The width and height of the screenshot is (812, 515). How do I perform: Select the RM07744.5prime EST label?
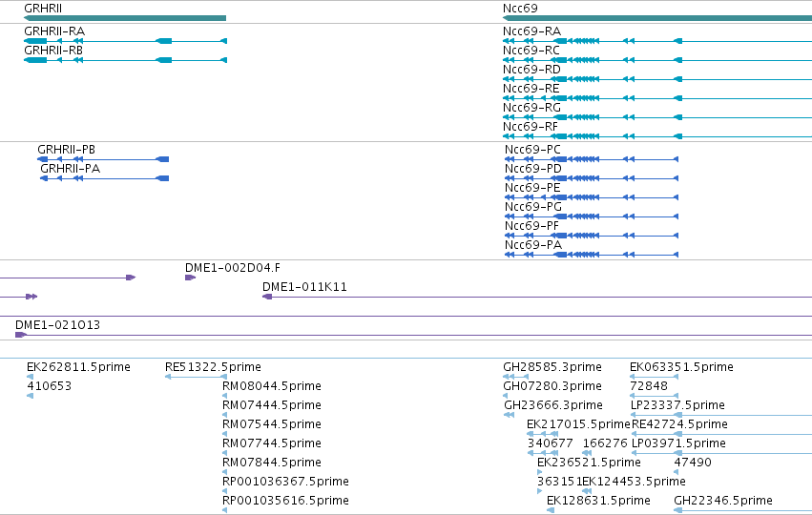coord(272,443)
